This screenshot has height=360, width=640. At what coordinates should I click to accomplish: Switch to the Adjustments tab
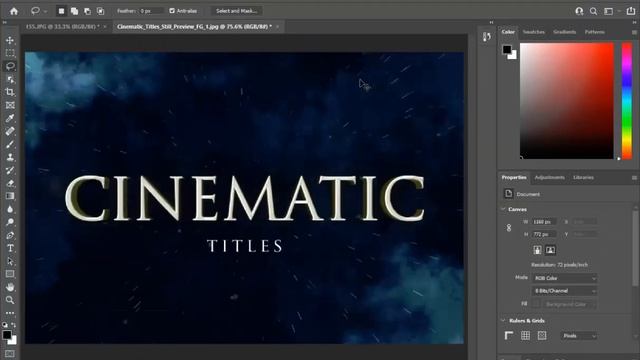coord(549,178)
